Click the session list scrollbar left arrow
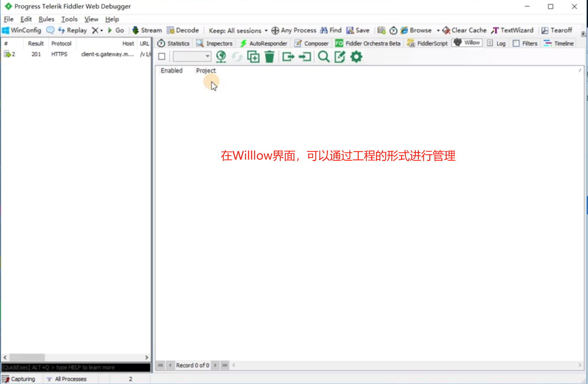588x384 pixels. [x=5, y=358]
